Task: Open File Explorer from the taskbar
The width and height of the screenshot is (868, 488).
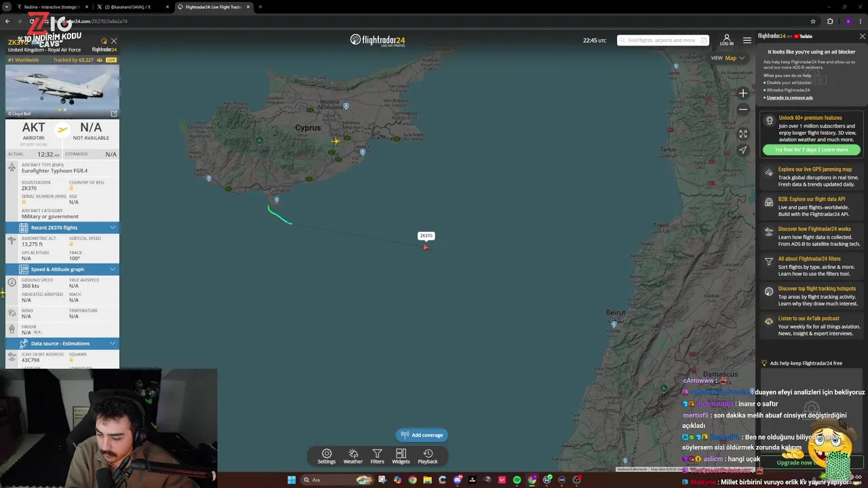Action: [x=427, y=480]
